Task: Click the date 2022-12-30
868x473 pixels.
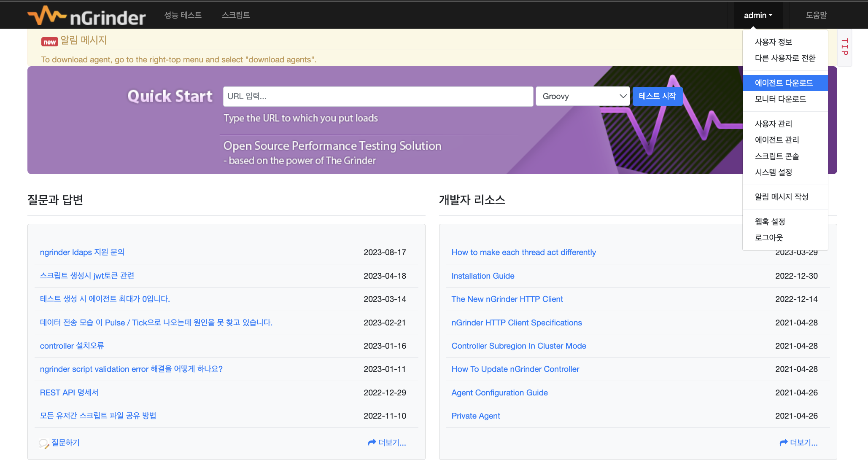Action: 797,276
